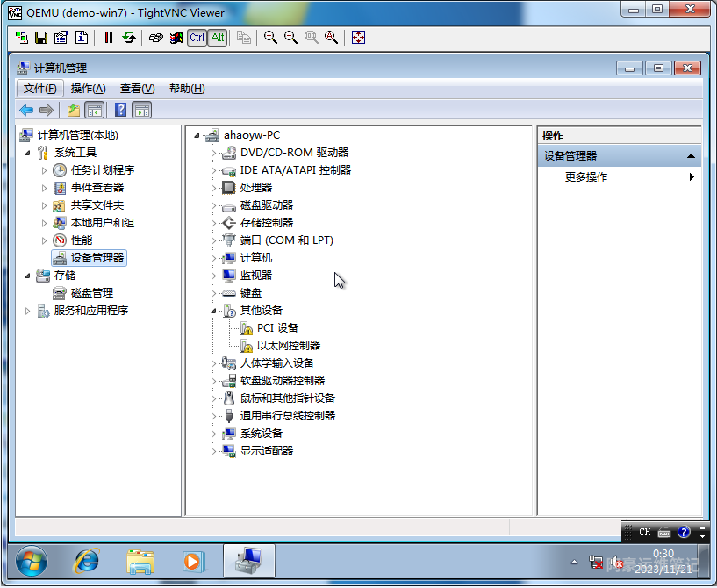717x588 pixels.
Task: Expand the DVD/CD-ROM 驱动器 node
Action: click(x=212, y=153)
